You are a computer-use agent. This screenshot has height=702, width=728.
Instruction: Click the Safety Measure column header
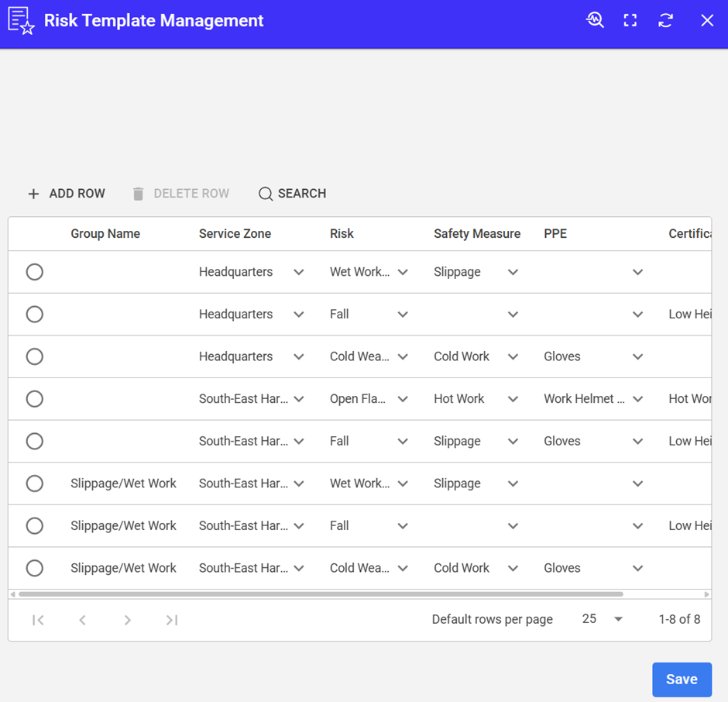477,233
